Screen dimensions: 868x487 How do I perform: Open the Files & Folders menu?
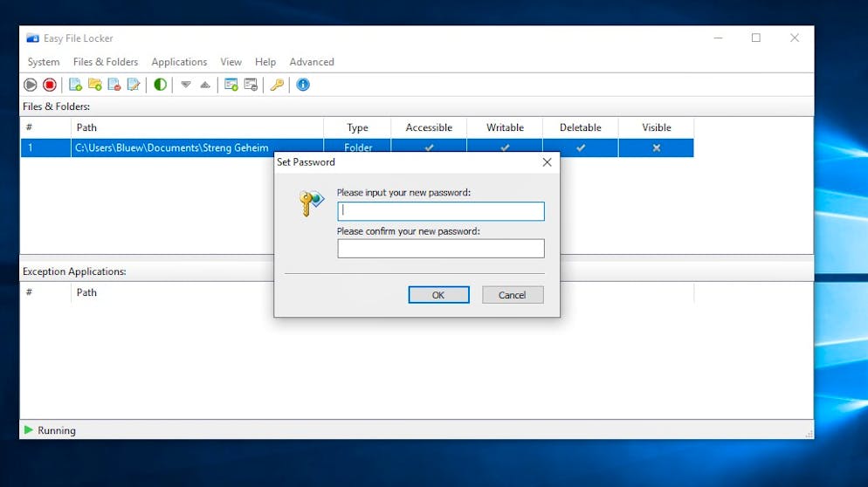(x=106, y=62)
